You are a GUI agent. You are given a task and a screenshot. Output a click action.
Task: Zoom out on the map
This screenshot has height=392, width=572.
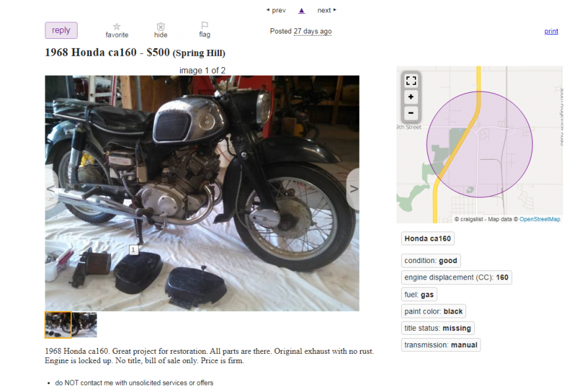click(x=411, y=112)
